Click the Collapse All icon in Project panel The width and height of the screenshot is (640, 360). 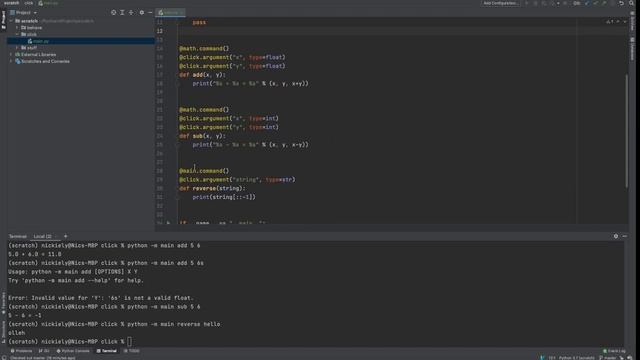pyautogui.click(x=131, y=13)
